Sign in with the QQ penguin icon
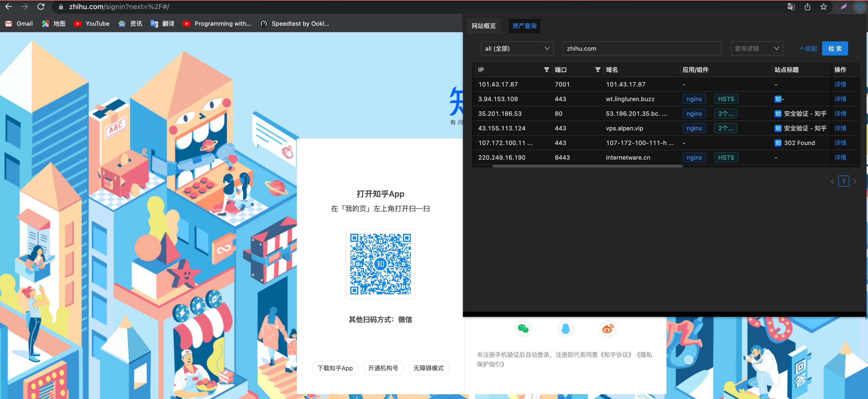Viewport: 868px width, 399px height. click(565, 328)
